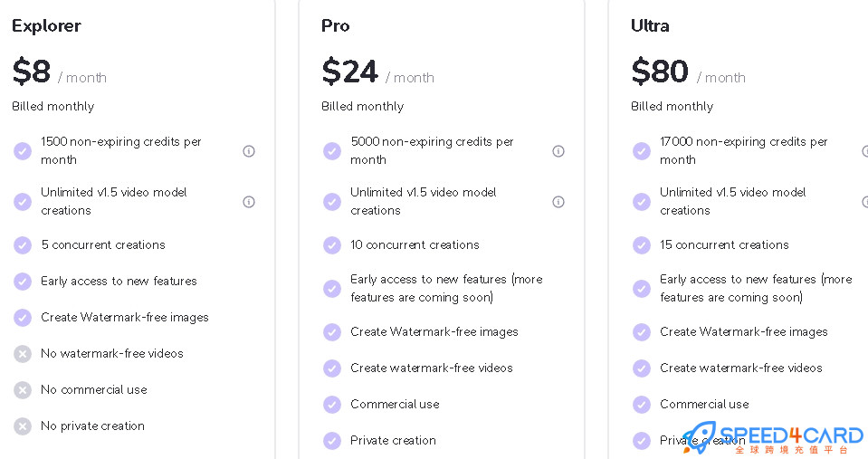Image resolution: width=868 pixels, height=459 pixels.
Task: Select the Ultra plan heading
Action: (x=650, y=26)
